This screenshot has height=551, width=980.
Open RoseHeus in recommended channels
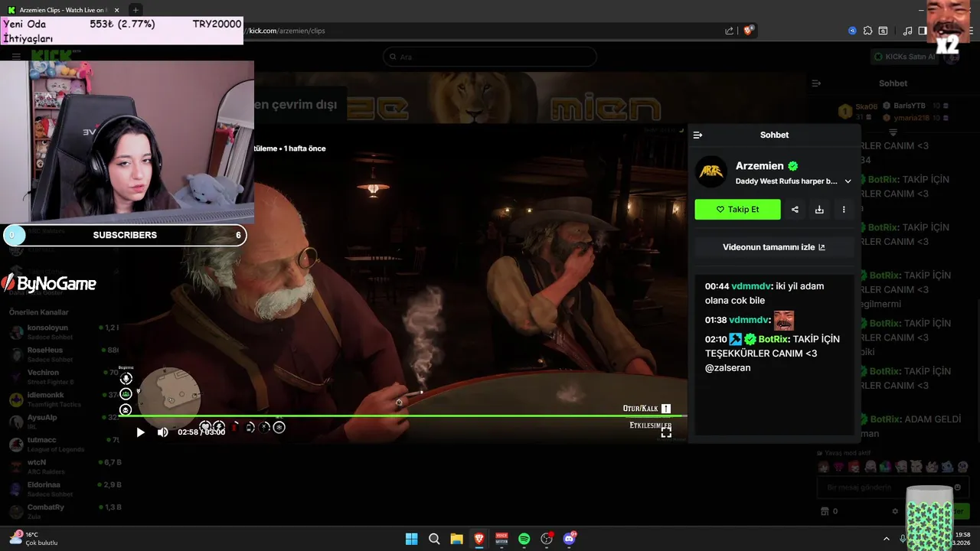pyautogui.click(x=65, y=354)
